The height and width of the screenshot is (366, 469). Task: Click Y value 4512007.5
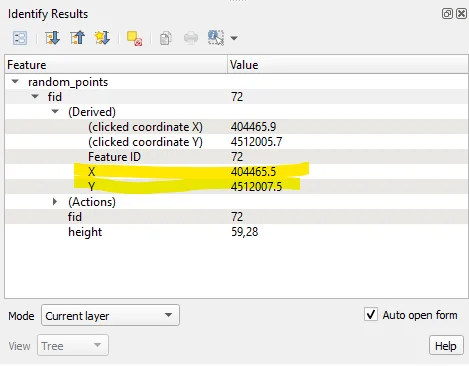coord(256,186)
